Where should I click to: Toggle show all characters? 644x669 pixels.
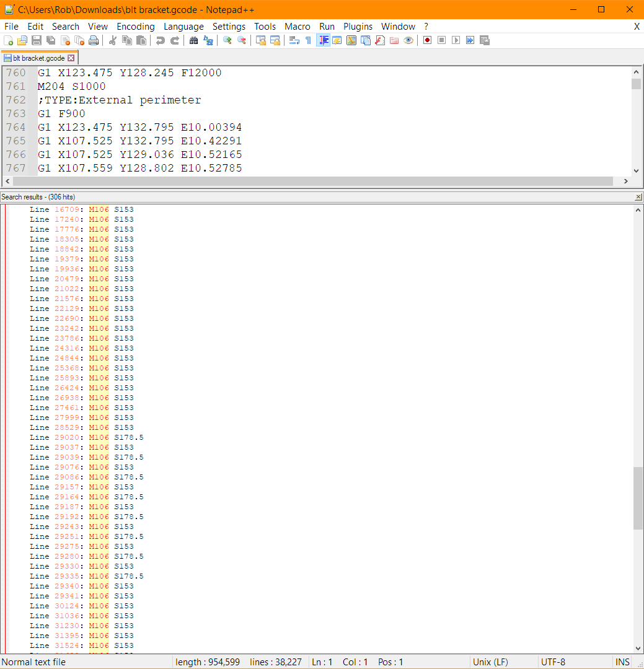(307, 40)
